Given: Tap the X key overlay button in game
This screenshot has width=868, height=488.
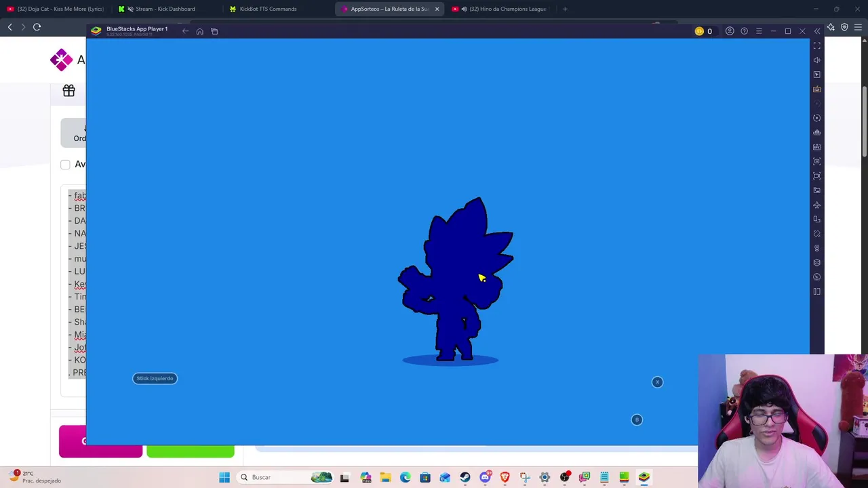Looking at the screenshot, I should coord(657,382).
